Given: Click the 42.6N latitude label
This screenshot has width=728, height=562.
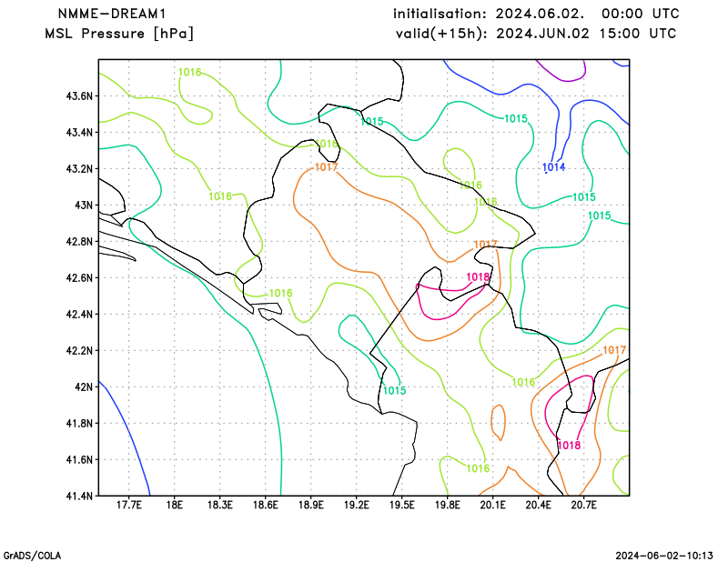Looking at the screenshot, I should pos(79,277).
